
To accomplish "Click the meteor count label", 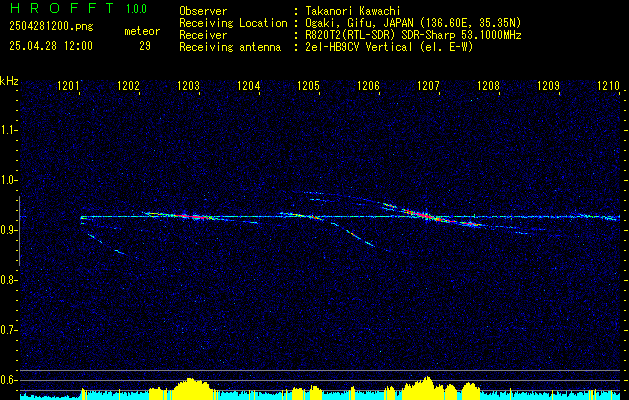I will (x=142, y=31).
